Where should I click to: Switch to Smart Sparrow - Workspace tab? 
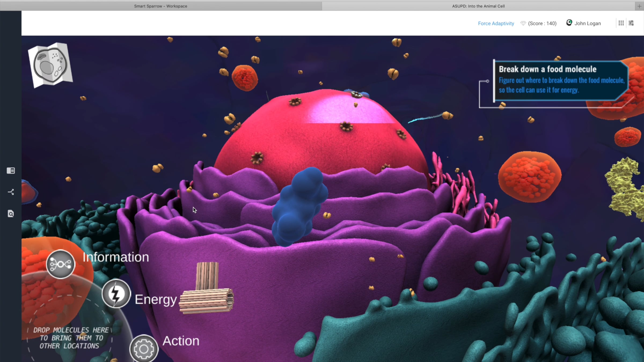[161, 6]
